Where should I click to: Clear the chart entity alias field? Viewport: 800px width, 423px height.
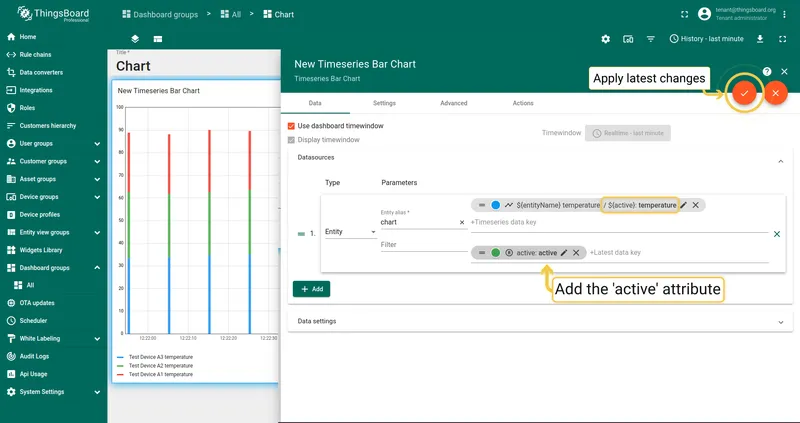coord(462,222)
